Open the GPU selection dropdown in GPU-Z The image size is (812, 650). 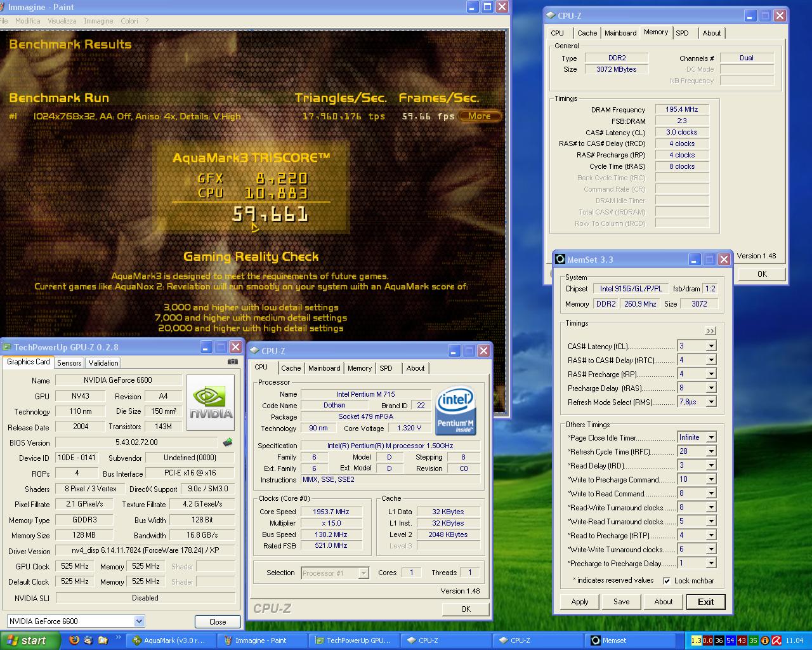tap(139, 621)
